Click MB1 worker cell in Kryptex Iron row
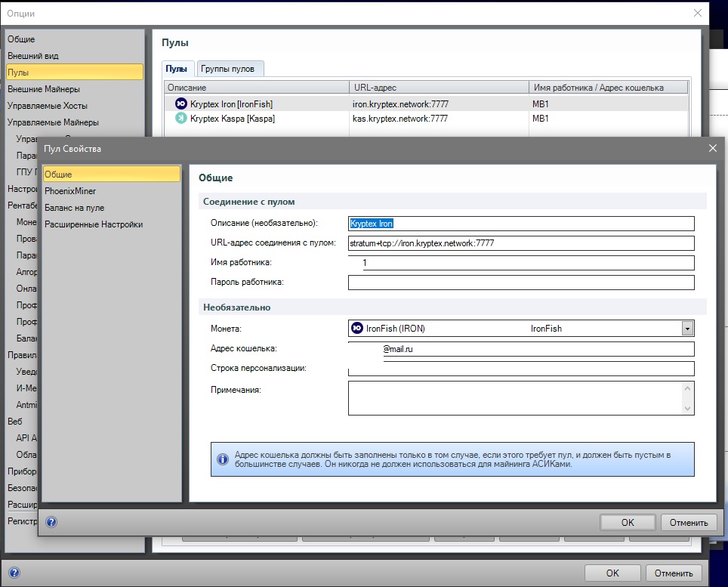Image resolution: width=728 pixels, height=587 pixels. (541, 104)
